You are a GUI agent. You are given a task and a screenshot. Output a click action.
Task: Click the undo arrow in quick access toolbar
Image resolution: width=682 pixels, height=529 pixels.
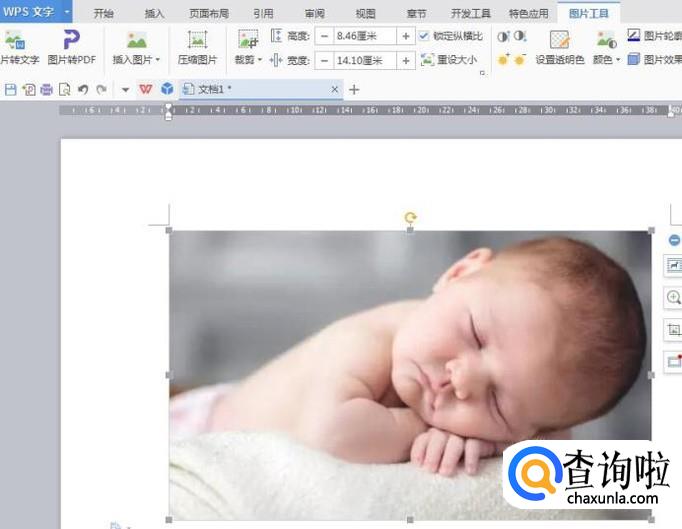tap(83, 89)
